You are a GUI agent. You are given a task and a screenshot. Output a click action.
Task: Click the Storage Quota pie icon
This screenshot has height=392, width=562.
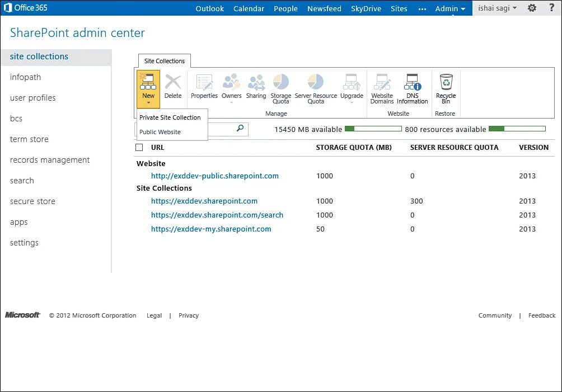point(280,82)
